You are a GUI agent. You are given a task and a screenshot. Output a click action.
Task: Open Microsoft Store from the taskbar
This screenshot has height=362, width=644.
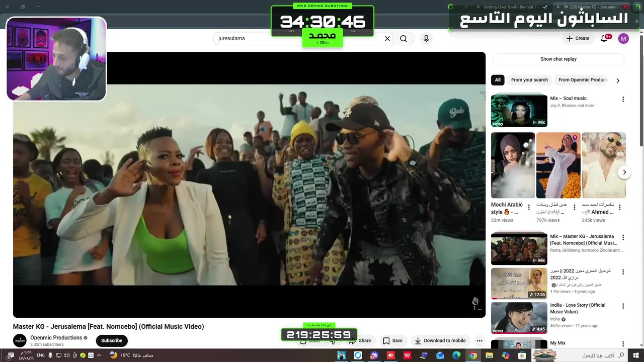[x=522, y=355]
